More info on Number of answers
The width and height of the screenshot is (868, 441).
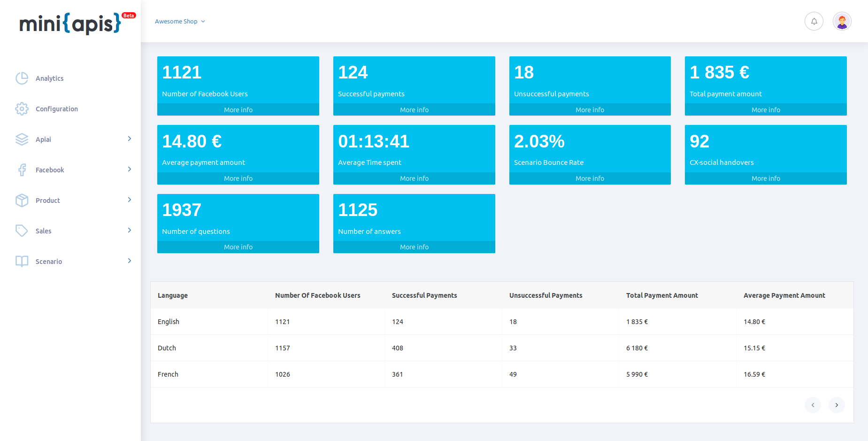pos(414,247)
